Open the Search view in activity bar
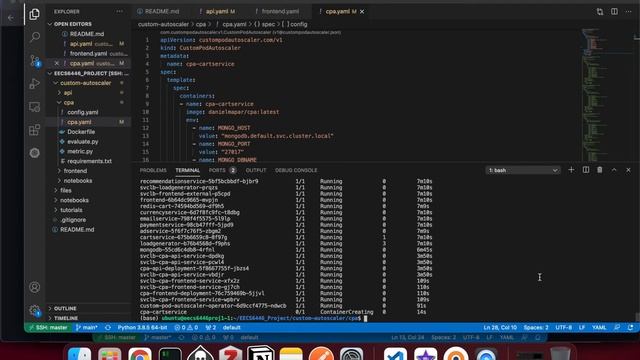This screenshot has height=360, width=640. 35,37
